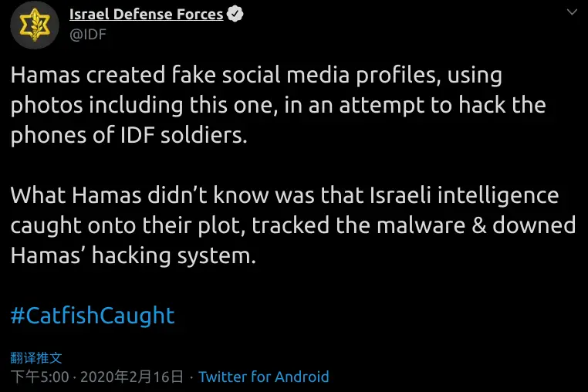This screenshot has width=588, height=392.
Task: Click the line "What Hamas didn't know"
Action: (285, 195)
